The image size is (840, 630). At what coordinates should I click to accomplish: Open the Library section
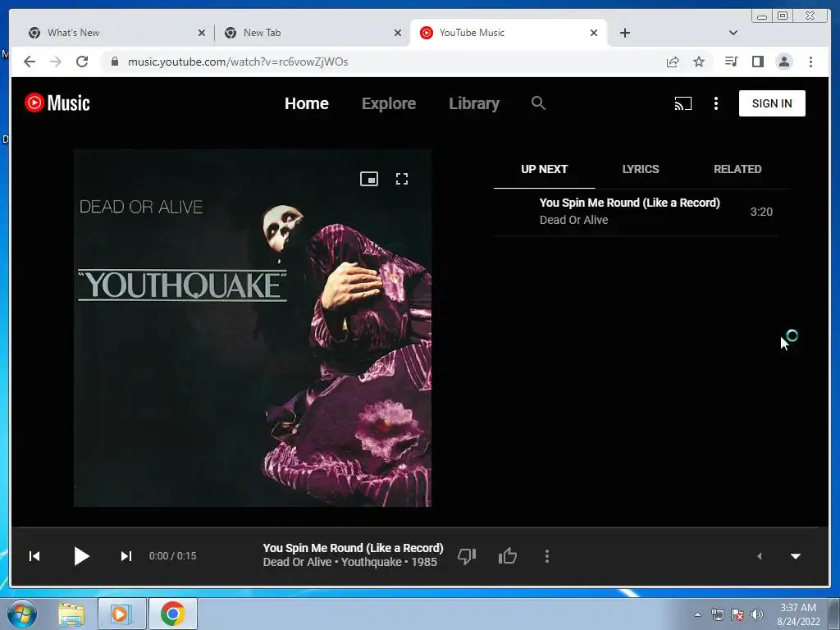474,103
